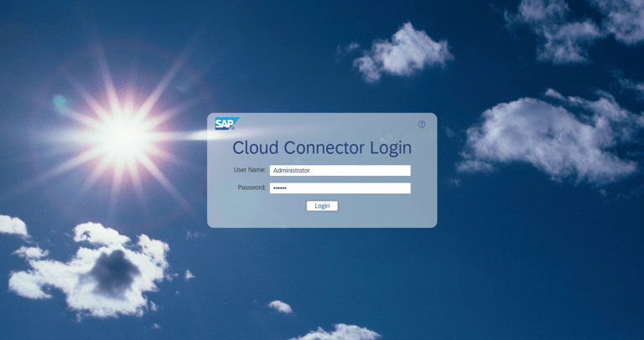The width and height of the screenshot is (644, 340).
Task: Focus the Password input field
Action: pos(340,188)
